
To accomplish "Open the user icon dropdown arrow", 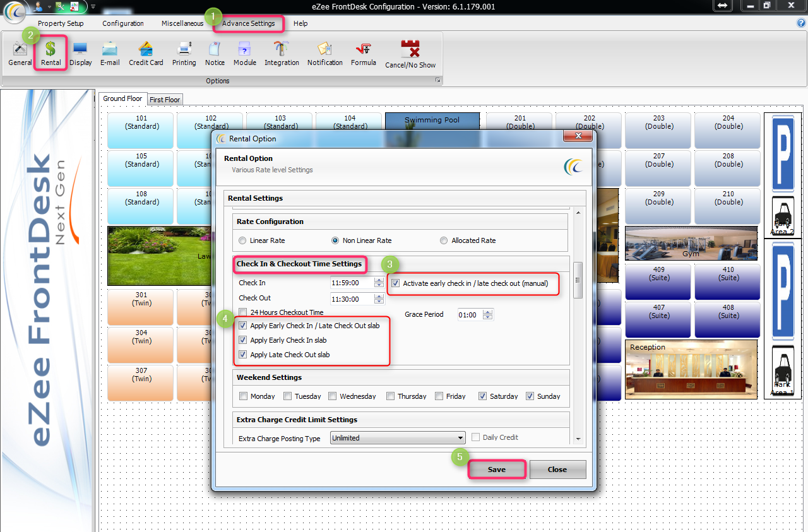I will (x=49, y=6).
